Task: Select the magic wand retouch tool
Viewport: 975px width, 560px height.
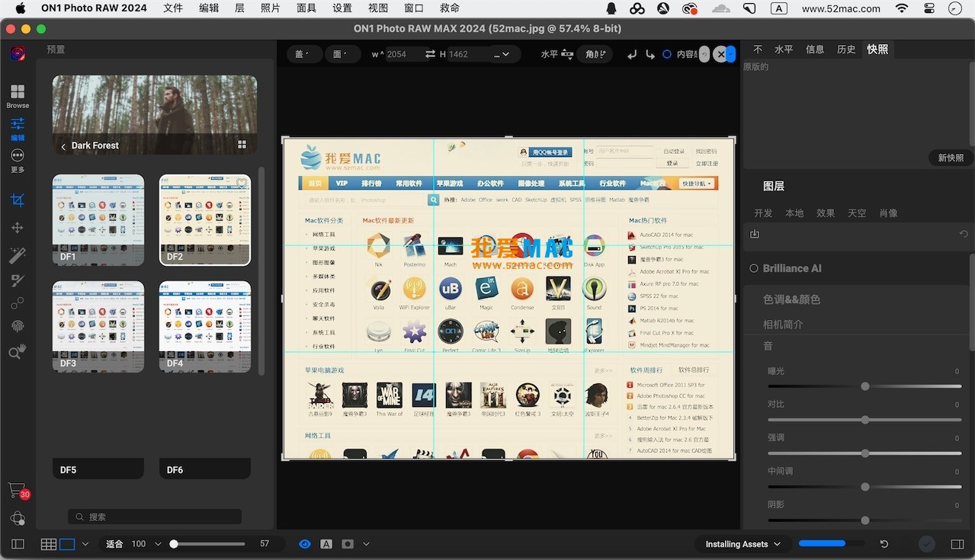Action: click(18, 255)
